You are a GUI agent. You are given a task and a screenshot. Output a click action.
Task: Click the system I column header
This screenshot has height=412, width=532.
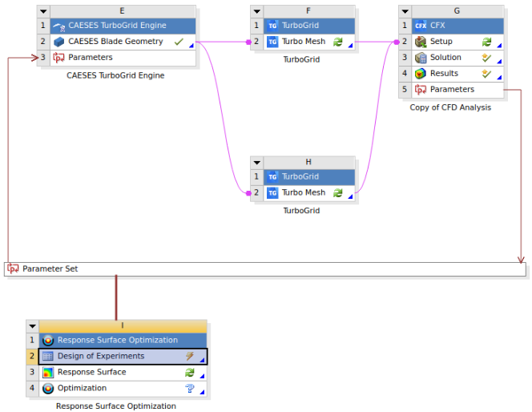(123, 326)
